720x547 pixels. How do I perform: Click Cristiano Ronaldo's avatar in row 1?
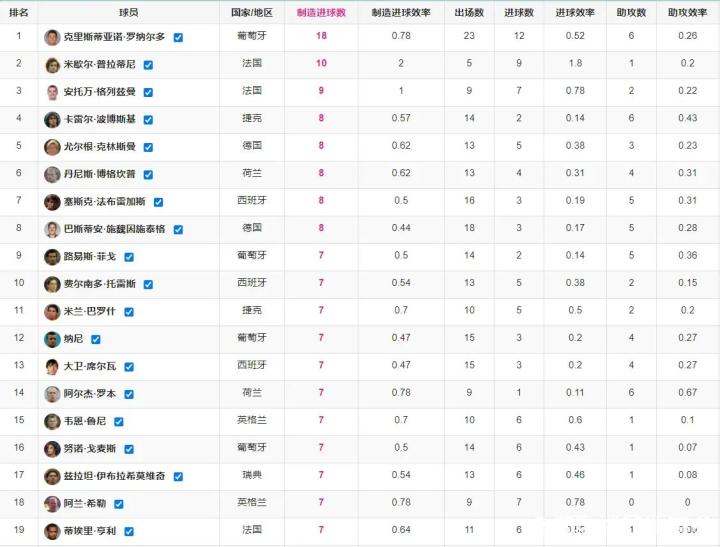click(x=52, y=37)
